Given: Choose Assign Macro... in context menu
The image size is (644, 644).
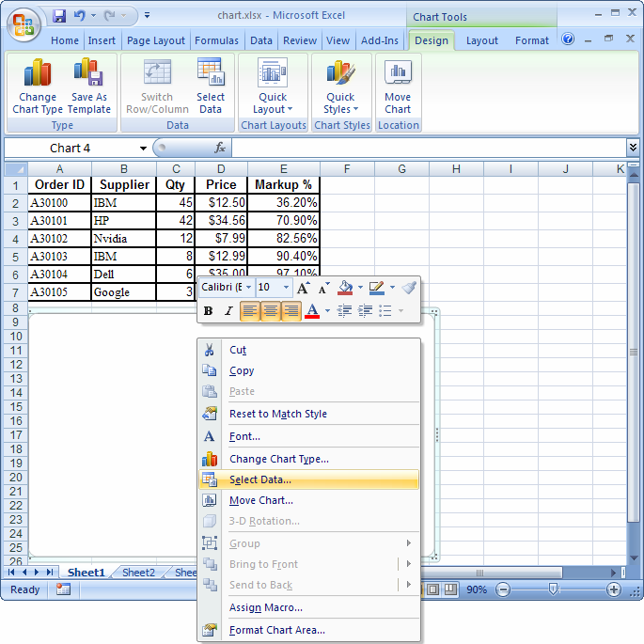Looking at the screenshot, I should (308, 607).
